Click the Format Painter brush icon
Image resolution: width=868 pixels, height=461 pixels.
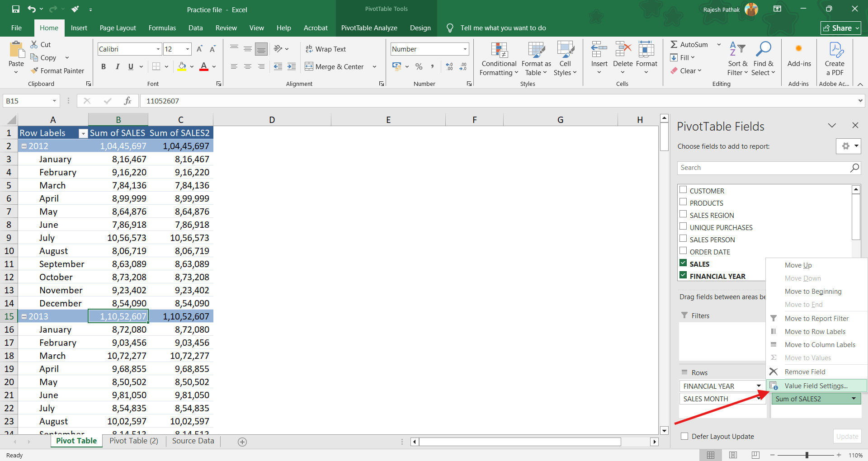point(34,71)
